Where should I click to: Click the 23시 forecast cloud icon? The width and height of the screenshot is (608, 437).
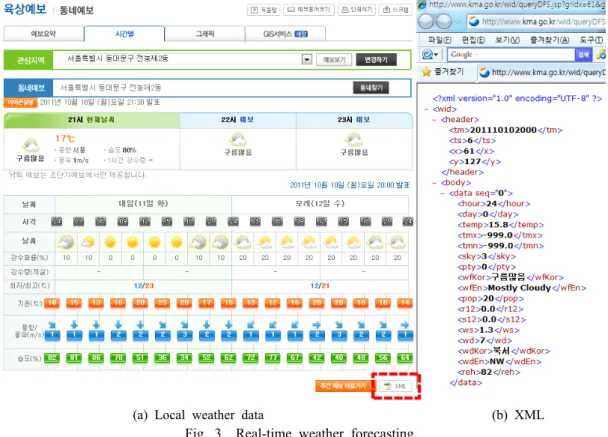point(354,140)
